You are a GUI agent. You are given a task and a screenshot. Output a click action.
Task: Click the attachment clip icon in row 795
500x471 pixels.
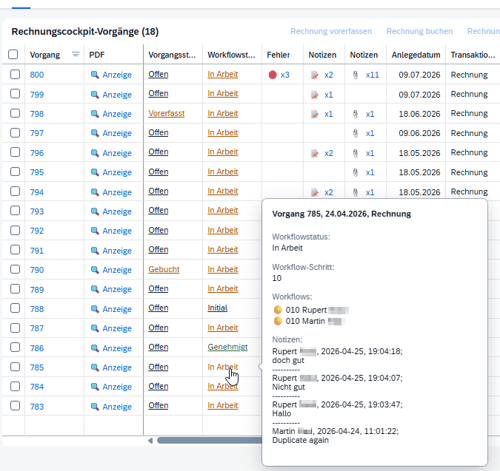(355, 172)
